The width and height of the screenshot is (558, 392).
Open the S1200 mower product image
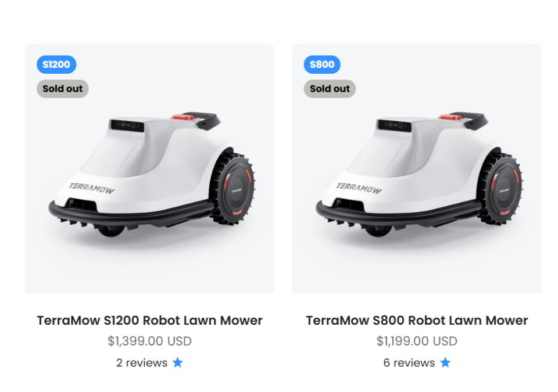149,168
